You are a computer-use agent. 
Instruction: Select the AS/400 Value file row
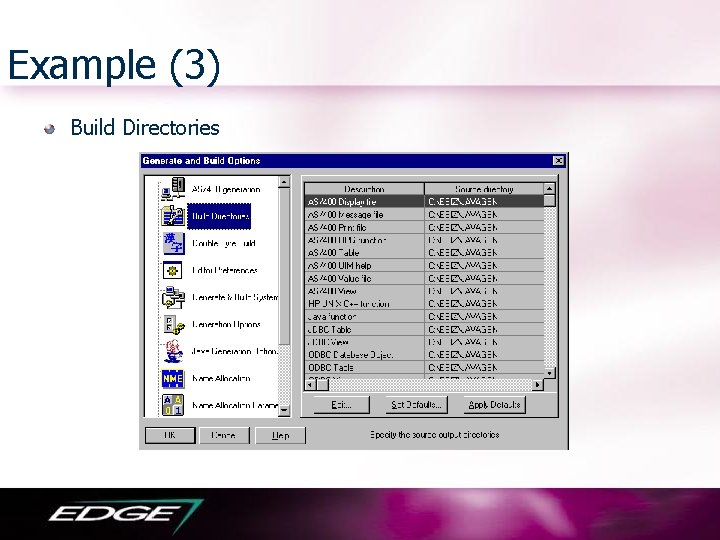coord(424,278)
